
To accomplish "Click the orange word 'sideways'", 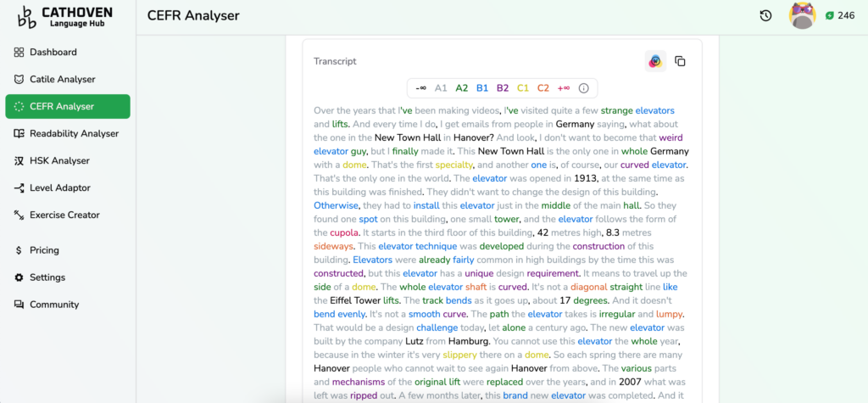I will 333,246.
